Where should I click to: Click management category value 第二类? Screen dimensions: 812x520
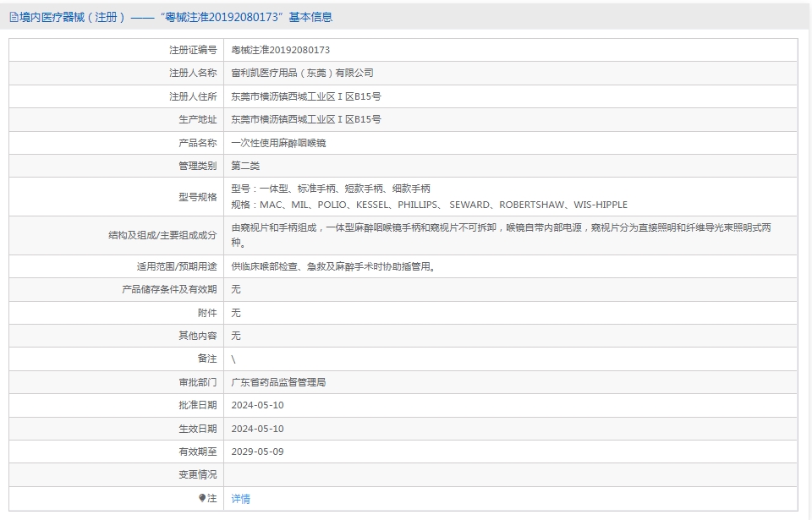point(245,166)
